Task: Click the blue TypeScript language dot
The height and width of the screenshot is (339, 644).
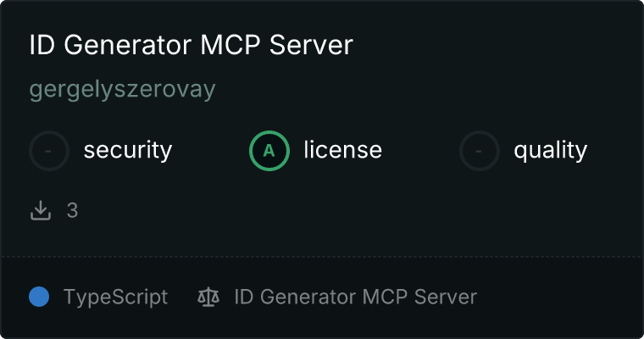Action: (x=39, y=297)
